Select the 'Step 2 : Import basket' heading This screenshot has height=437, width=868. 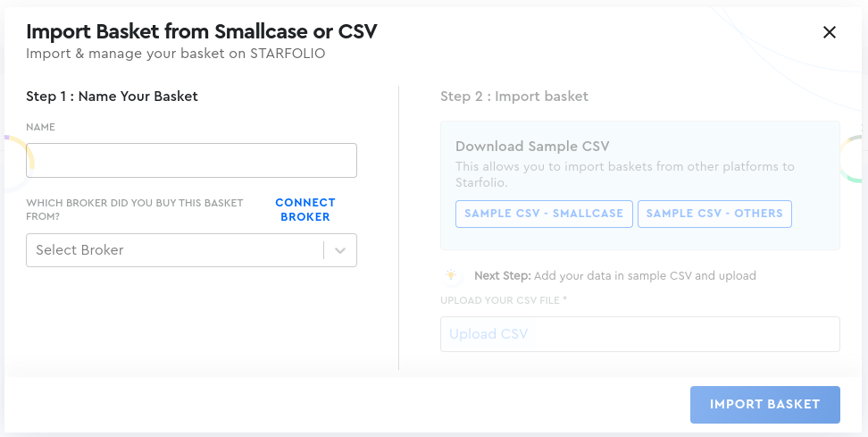tap(514, 96)
